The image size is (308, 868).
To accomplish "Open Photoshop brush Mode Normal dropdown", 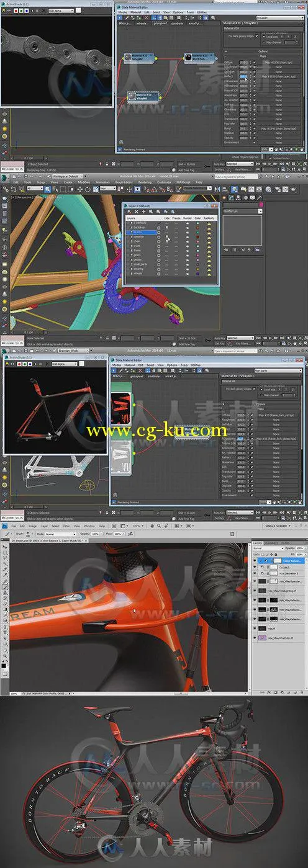I will 59,534.
